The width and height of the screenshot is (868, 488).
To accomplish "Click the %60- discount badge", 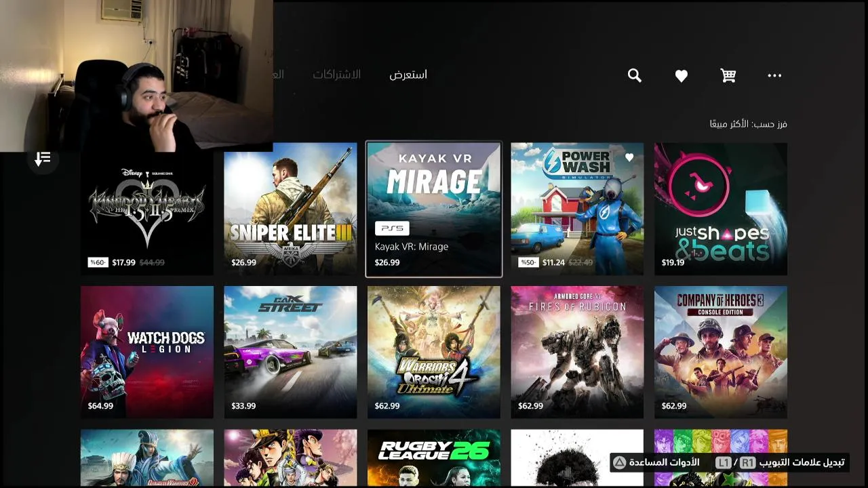I will click(x=98, y=262).
